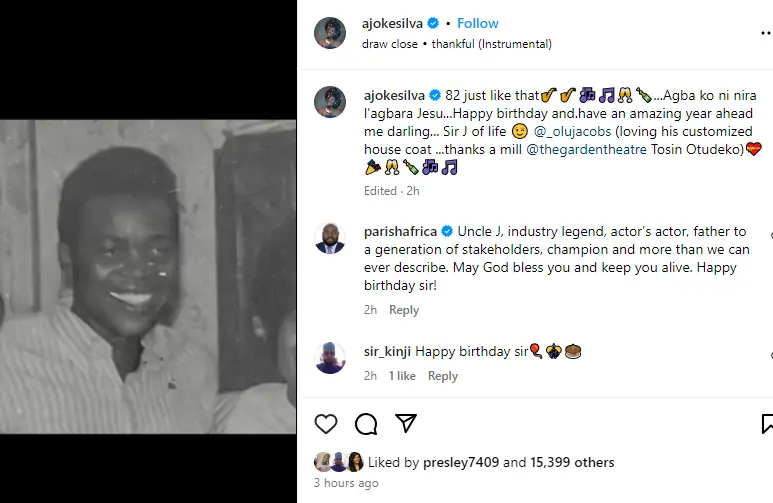
Task: Open the draw close thankful Instrumental audio link
Action: click(x=457, y=44)
